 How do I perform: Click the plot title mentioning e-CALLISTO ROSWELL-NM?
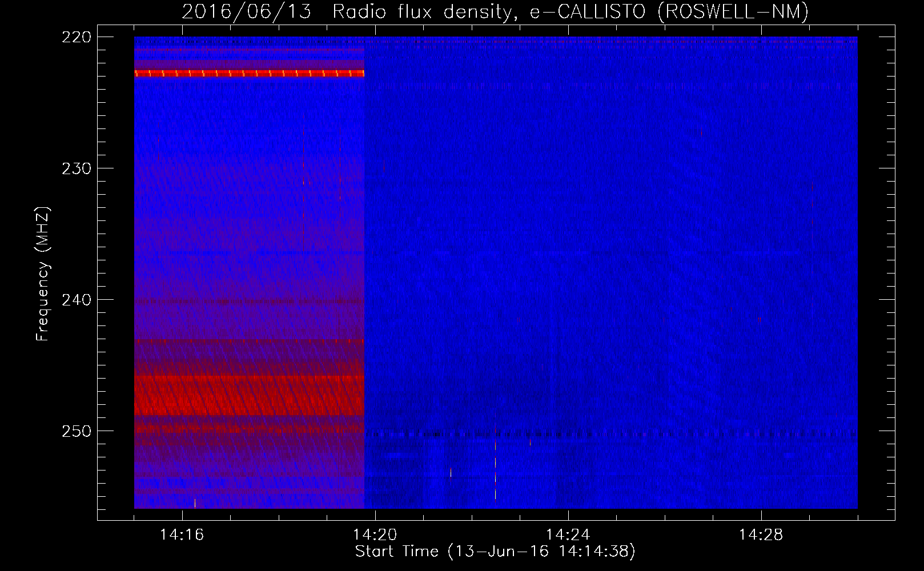pos(495,11)
